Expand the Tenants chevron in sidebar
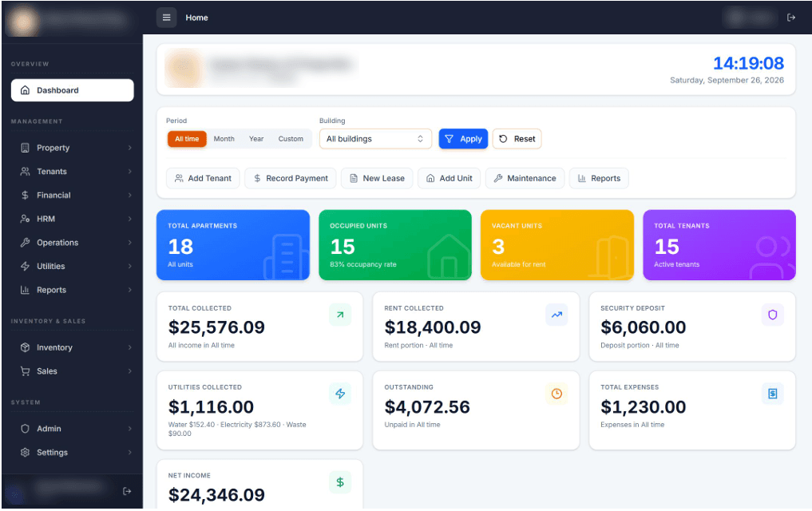 (x=129, y=172)
